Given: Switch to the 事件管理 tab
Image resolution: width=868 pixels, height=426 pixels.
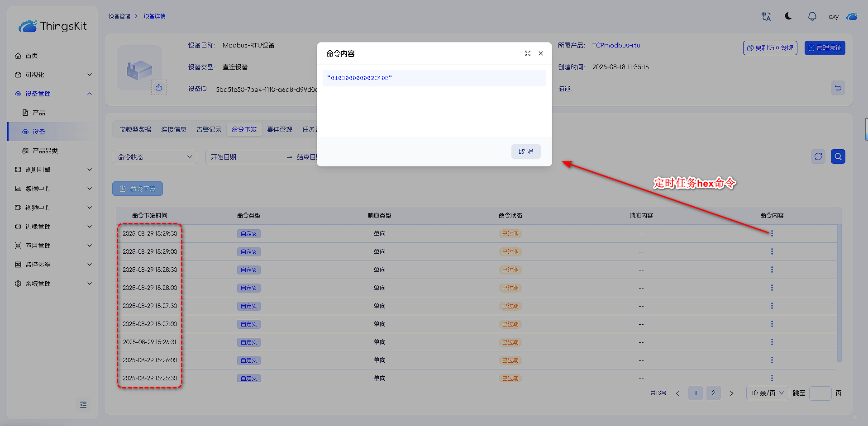Looking at the screenshot, I should 280,129.
